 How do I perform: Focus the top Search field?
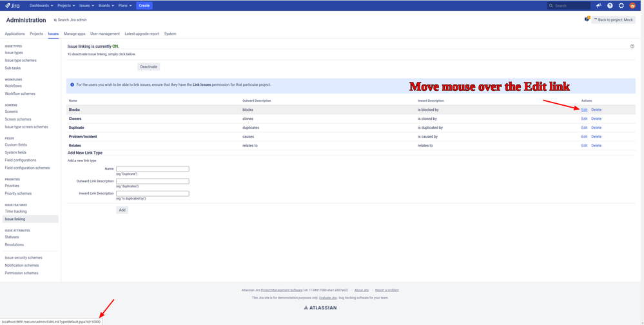pos(569,6)
